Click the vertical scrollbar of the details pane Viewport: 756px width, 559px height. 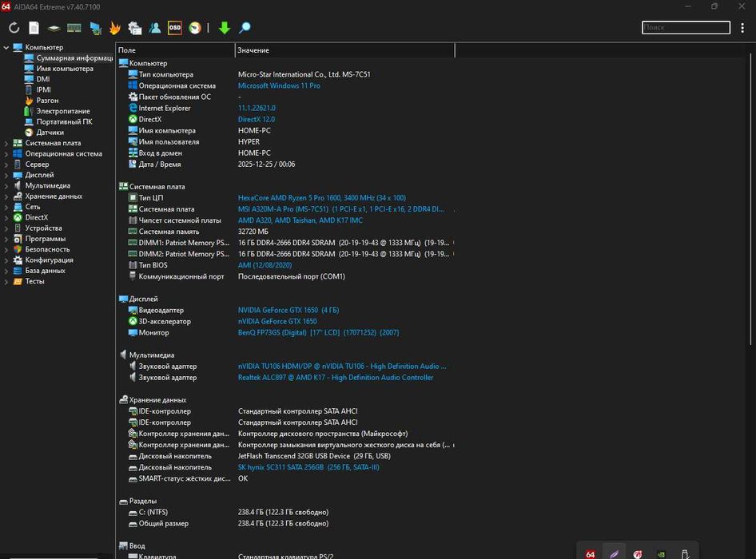coord(750,200)
